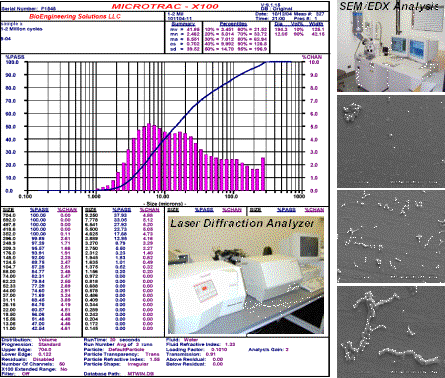Click the Percentiles header in summary table

[233, 24]
